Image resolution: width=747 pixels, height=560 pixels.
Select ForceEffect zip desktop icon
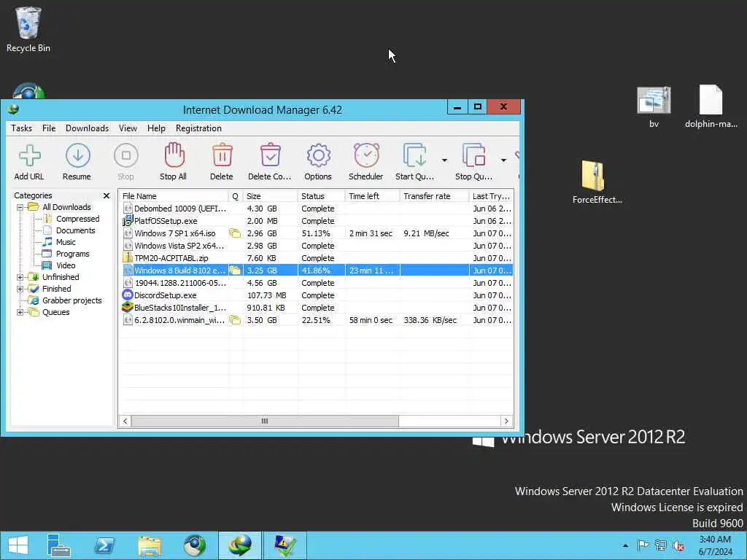597,182
